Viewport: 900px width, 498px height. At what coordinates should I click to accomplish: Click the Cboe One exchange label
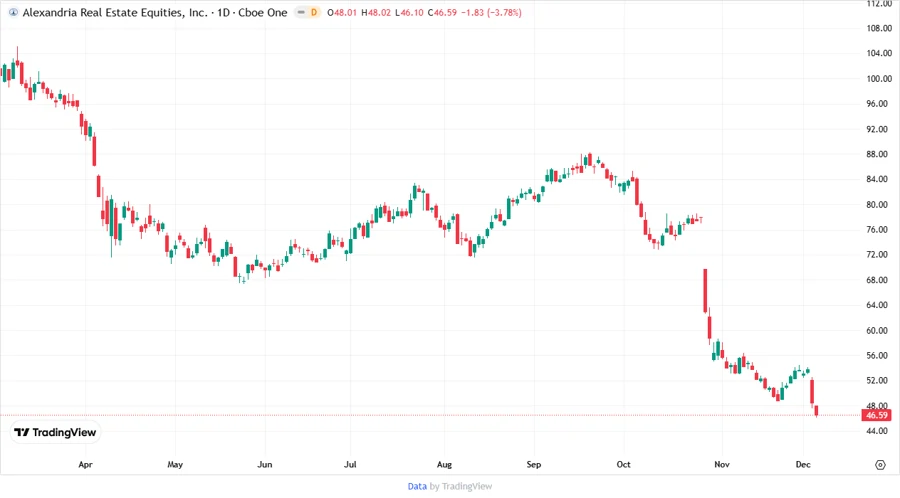point(263,12)
